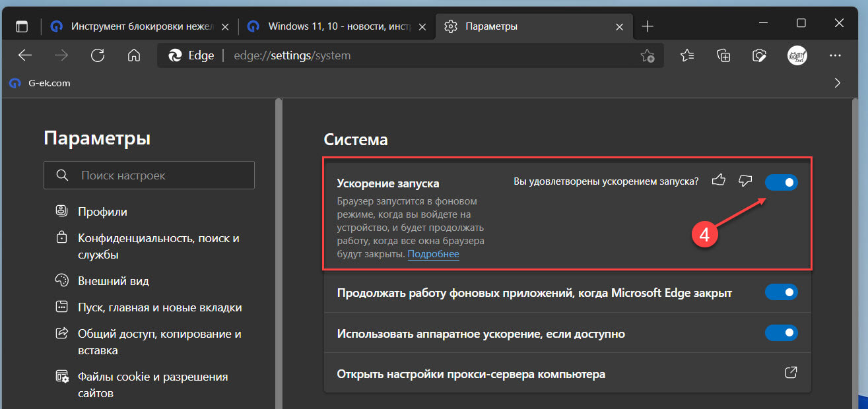Click the Поиск настроек search field
The height and width of the screenshot is (409, 868).
click(x=149, y=175)
